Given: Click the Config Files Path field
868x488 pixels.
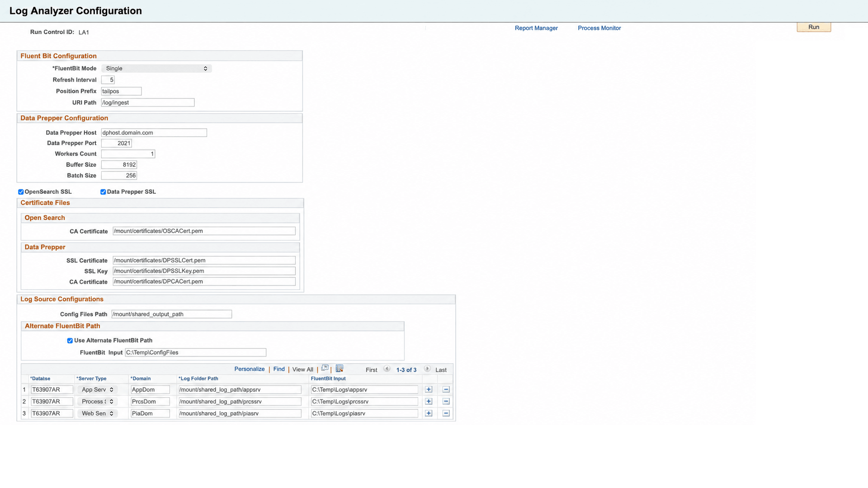Looking at the screenshot, I should 172,314.
